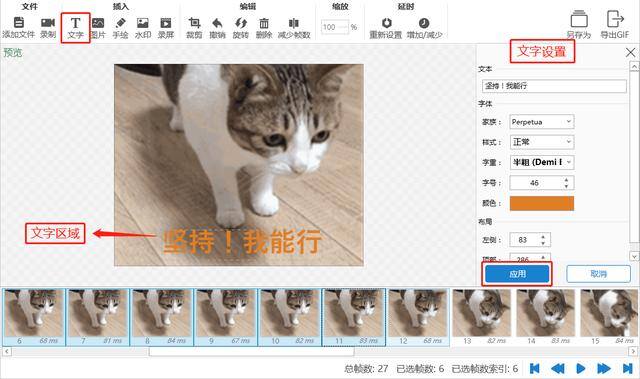Add a watermark with the 水印 icon
640x379 pixels.
coord(142,23)
